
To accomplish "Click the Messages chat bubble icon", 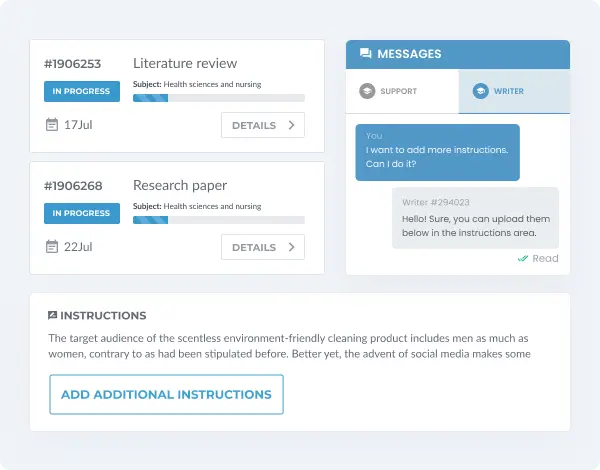I will pyautogui.click(x=365, y=53).
